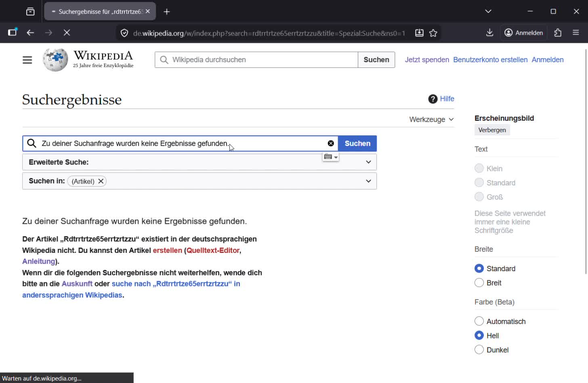This screenshot has height=383, width=588.
Task: Select the Breit width option
Action: [x=479, y=282]
